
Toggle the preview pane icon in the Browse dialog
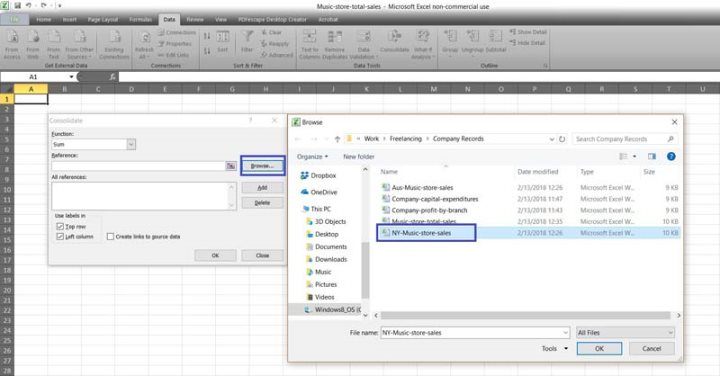pos(652,157)
